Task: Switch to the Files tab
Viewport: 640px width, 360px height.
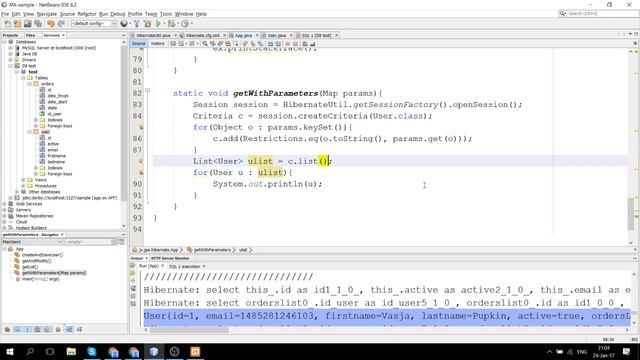Action: (x=31, y=36)
